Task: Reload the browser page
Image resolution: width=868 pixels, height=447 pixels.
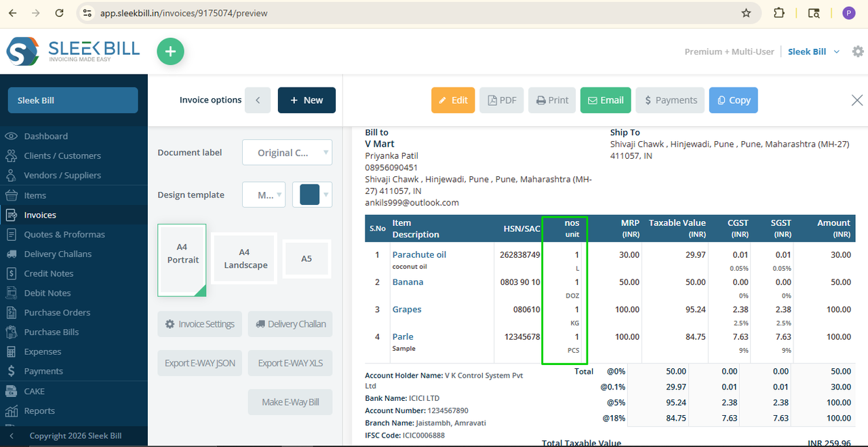Action: coord(60,13)
